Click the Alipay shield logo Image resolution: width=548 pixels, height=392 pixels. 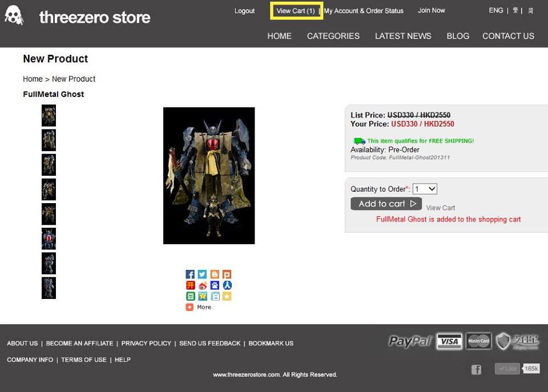[x=517, y=341]
